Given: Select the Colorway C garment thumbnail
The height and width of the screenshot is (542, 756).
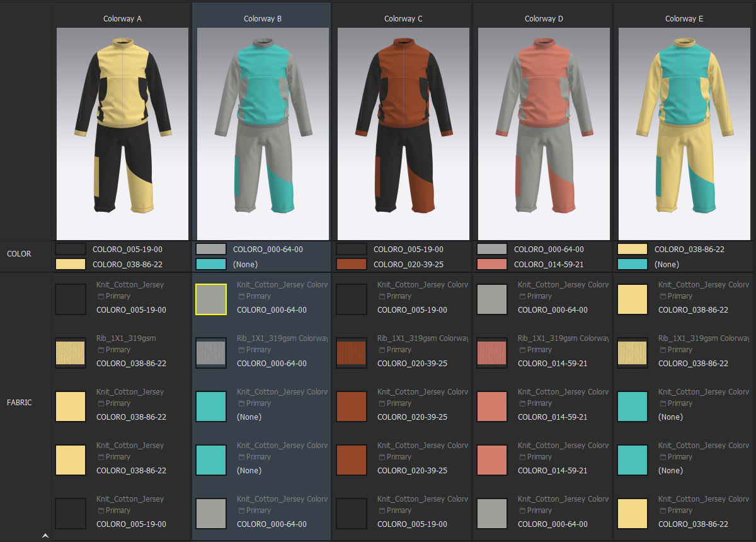Looking at the screenshot, I should [x=403, y=134].
